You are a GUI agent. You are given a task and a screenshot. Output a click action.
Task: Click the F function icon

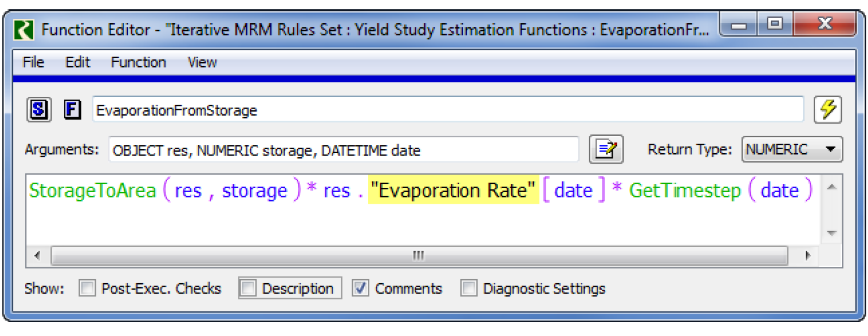(72, 110)
